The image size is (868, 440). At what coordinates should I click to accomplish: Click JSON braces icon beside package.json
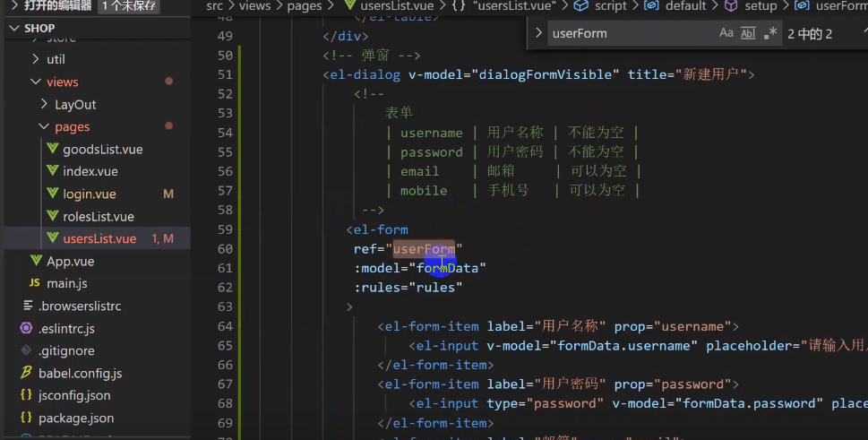pyautogui.click(x=26, y=418)
